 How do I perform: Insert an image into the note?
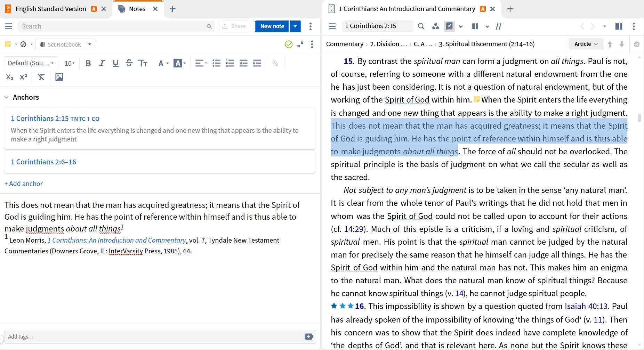click(59, 77)
